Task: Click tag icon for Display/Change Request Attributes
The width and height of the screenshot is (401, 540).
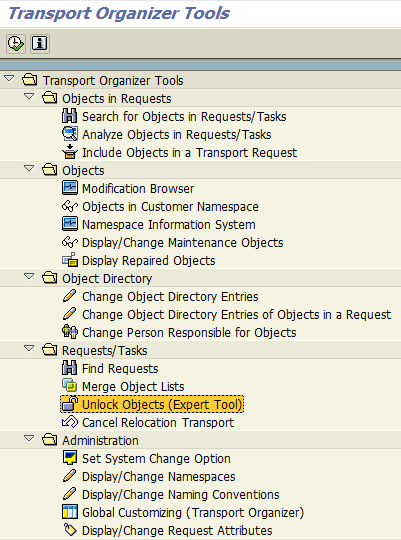Action: [70, 530]
